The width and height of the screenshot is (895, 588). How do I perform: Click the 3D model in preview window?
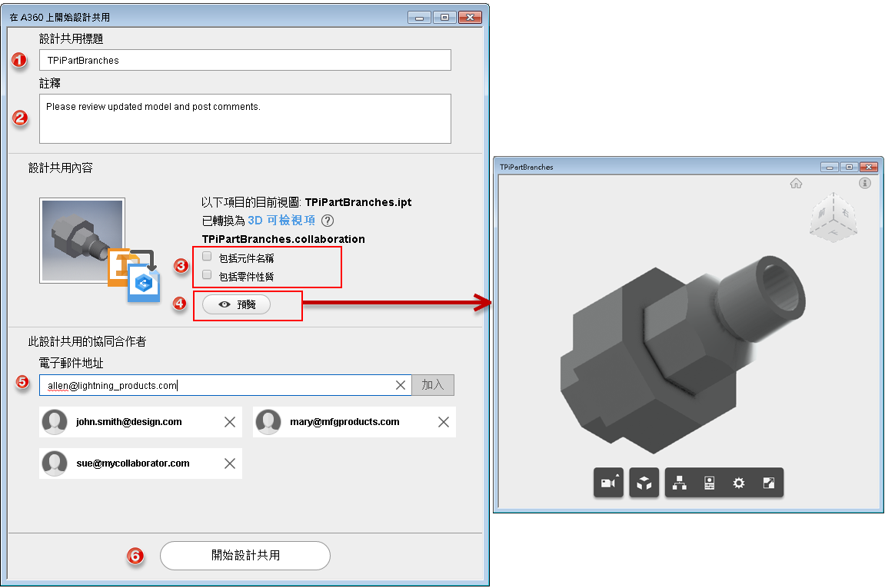pos(682,354)
